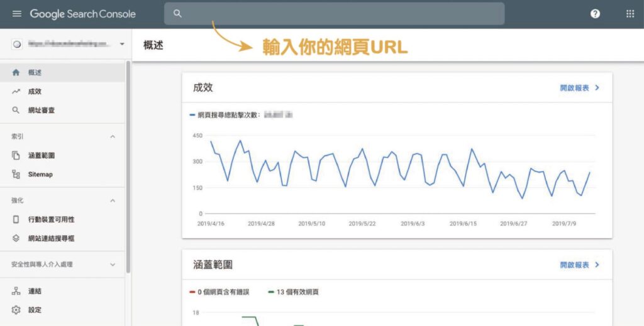Open 行動裝置可用性 sidebar item

tap(62, 219)
